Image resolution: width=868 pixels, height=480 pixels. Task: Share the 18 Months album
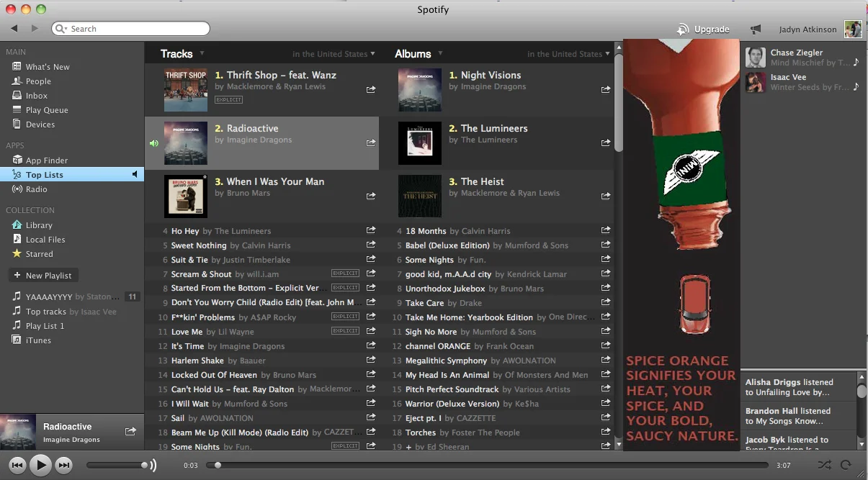pos(606,230)
